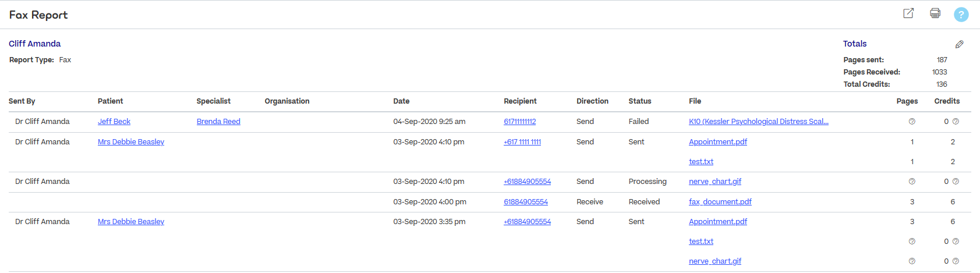Open the fax_document.pdf file link
980x273 pixels.
point(720,202)
